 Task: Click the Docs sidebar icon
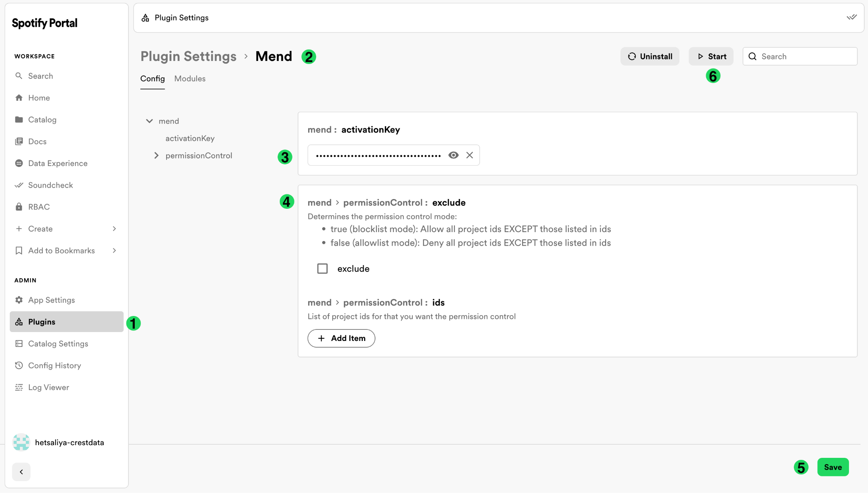click(x=19, y=141)
